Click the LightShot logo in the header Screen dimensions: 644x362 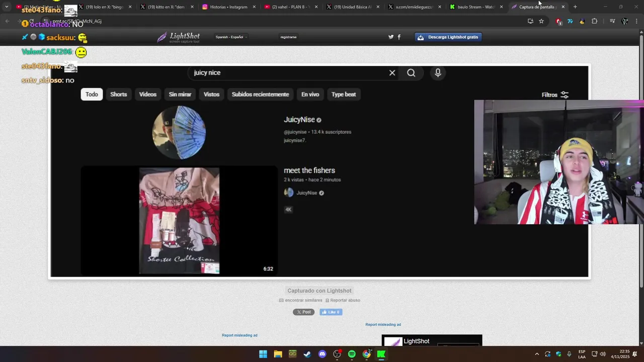click(x=178, y=37)
